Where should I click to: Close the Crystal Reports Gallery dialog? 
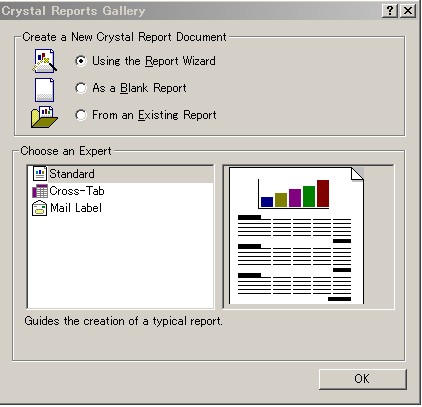tap(408, 11)
